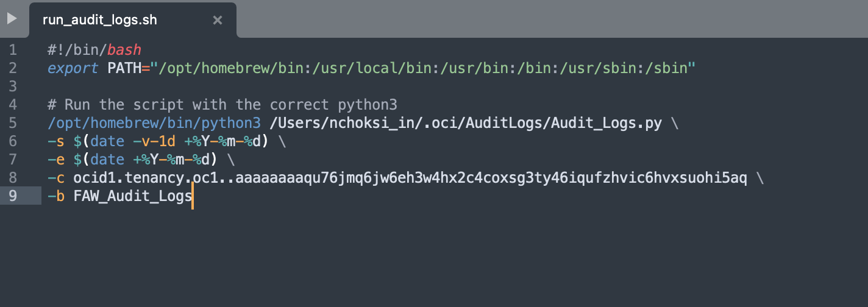
Task: Place cursor in FAW_Audit_Logs bucket name
Action: 133,196
